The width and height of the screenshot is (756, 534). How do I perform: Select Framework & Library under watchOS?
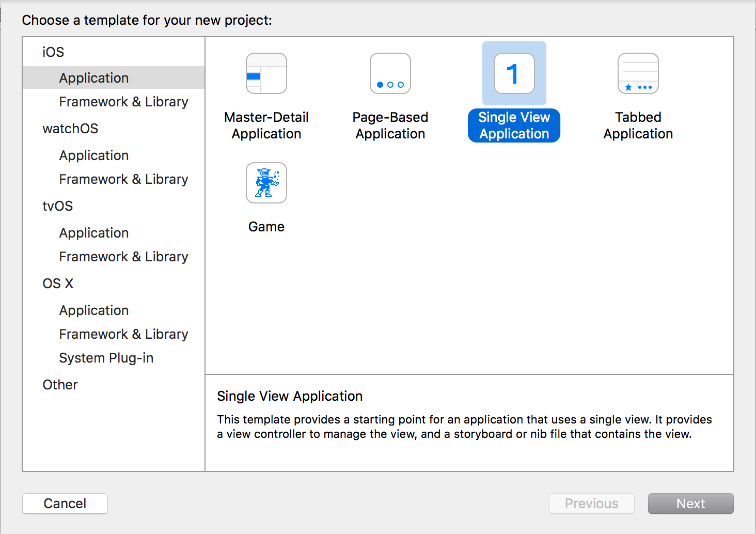click(123, 179)
